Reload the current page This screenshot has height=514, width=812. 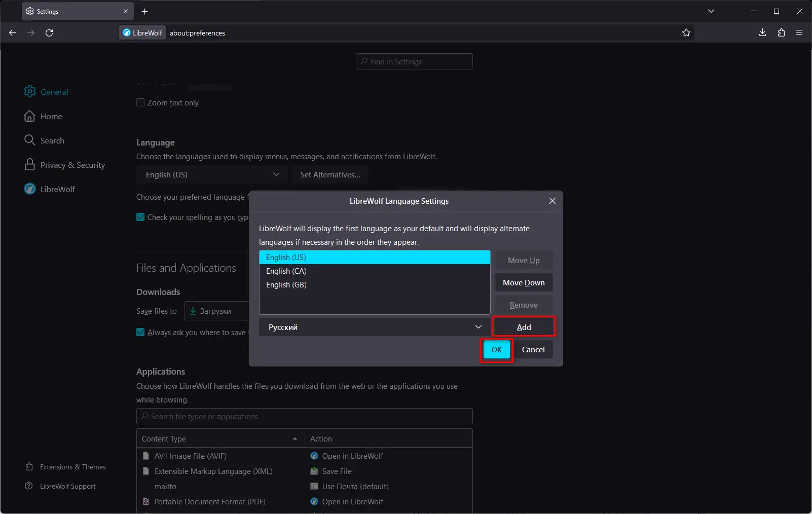coord(49,33)
